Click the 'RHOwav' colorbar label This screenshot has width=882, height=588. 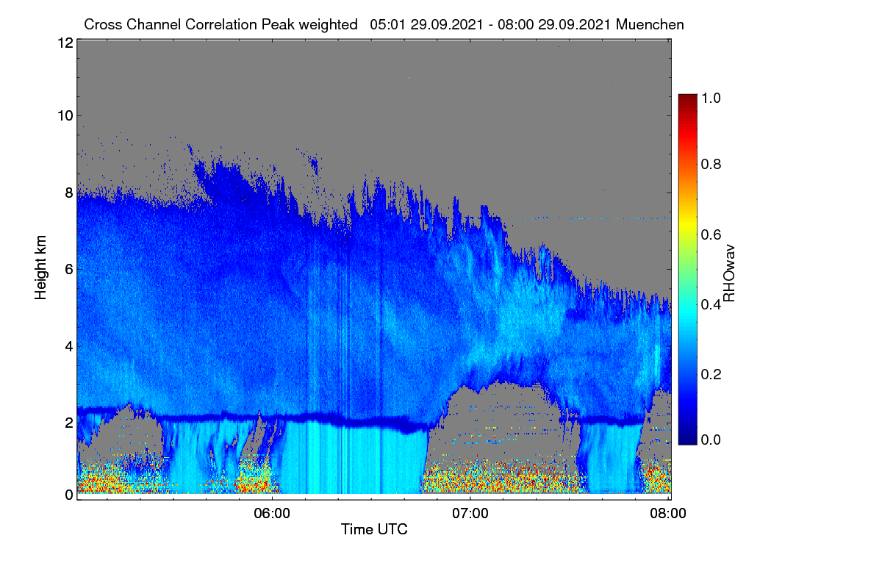(729, 274)
